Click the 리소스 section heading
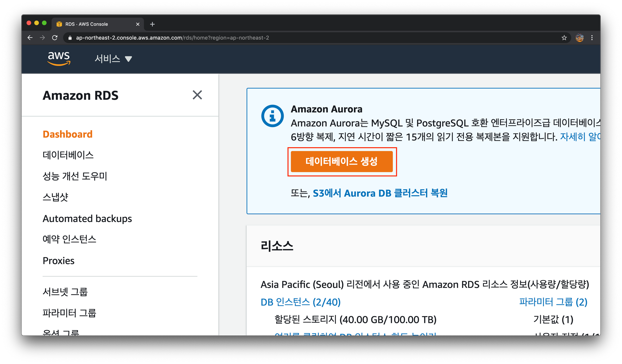This screenshot has height=364, width=622. pos(277,246)
